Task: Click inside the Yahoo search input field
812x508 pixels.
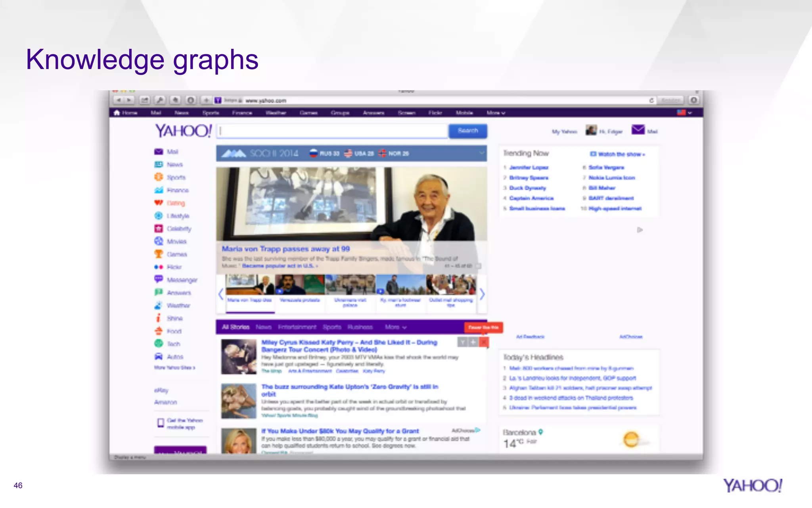Action: point(332,131)
